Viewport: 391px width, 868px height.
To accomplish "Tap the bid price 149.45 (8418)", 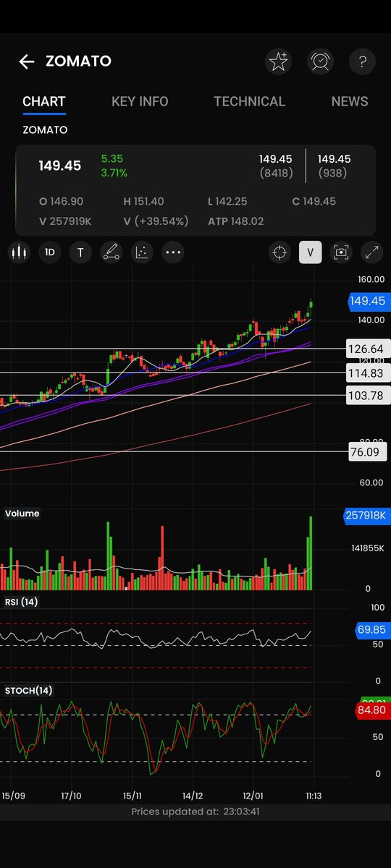I will tap(276, 166).
